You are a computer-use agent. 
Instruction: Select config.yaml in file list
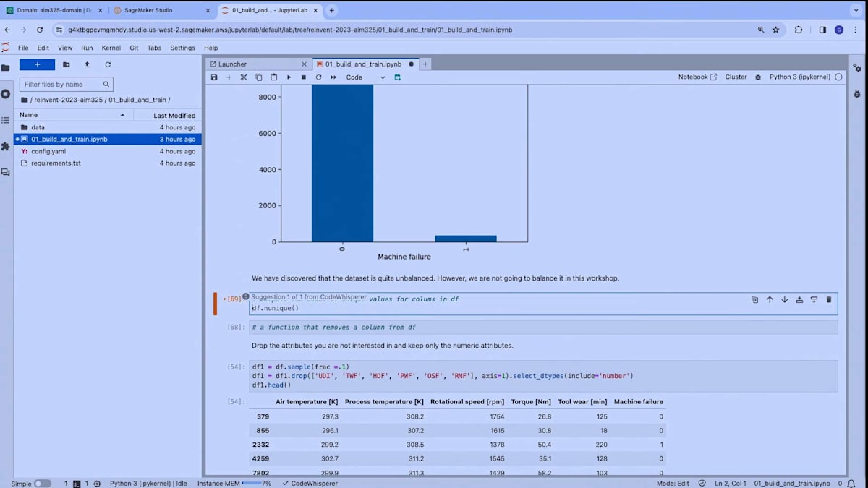click(108, 151)
